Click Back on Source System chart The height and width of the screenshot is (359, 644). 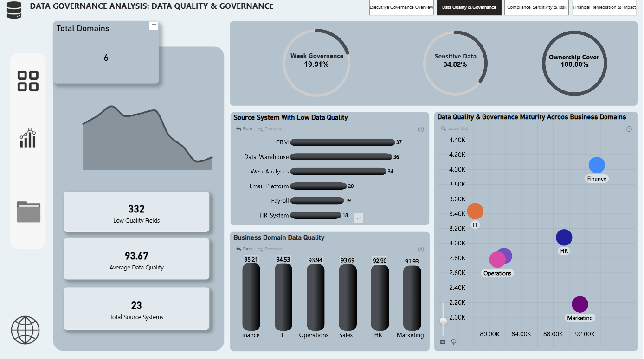click(x=245, y=129)
